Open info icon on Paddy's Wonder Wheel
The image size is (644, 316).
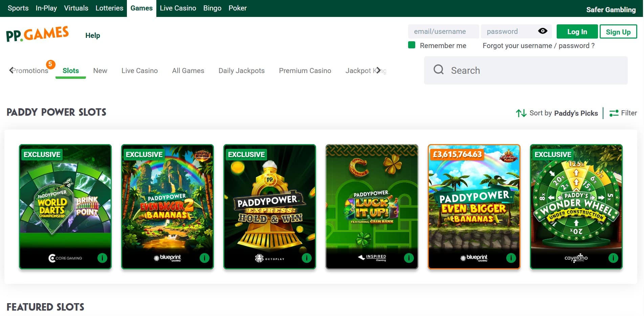tap(613, 258)
